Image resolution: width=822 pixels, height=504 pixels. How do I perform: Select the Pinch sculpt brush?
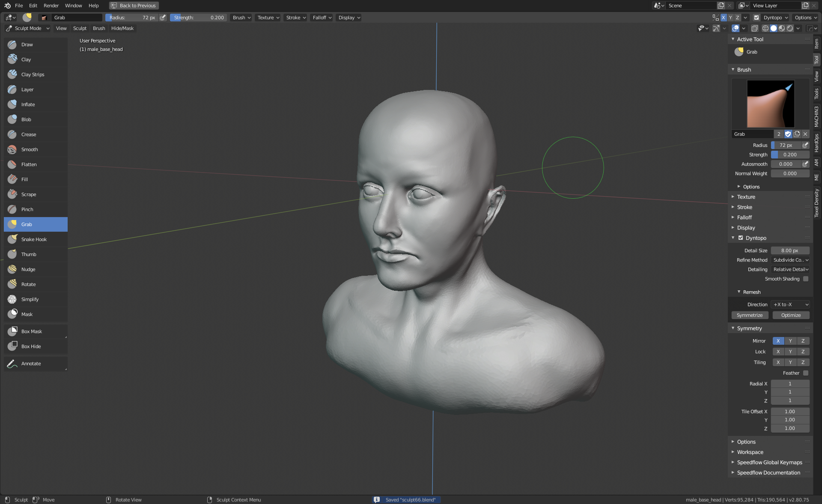click(x=27, y=209)
